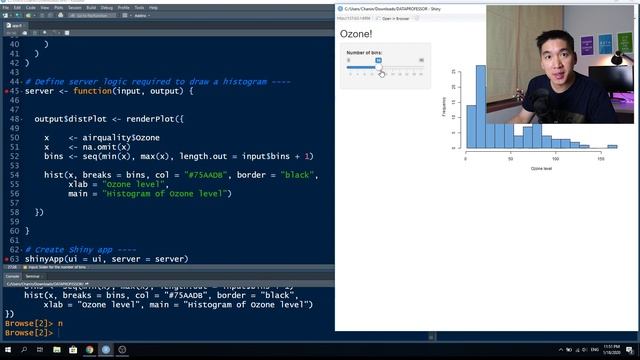Open the notification center icon

pyautogui.click(x=630, y=350)
